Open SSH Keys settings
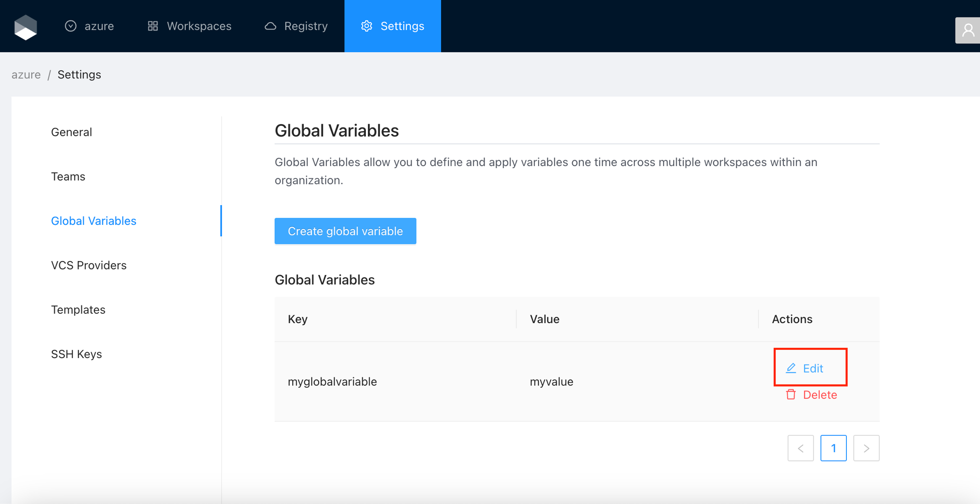The image size is (980, 504). [77, 354]
